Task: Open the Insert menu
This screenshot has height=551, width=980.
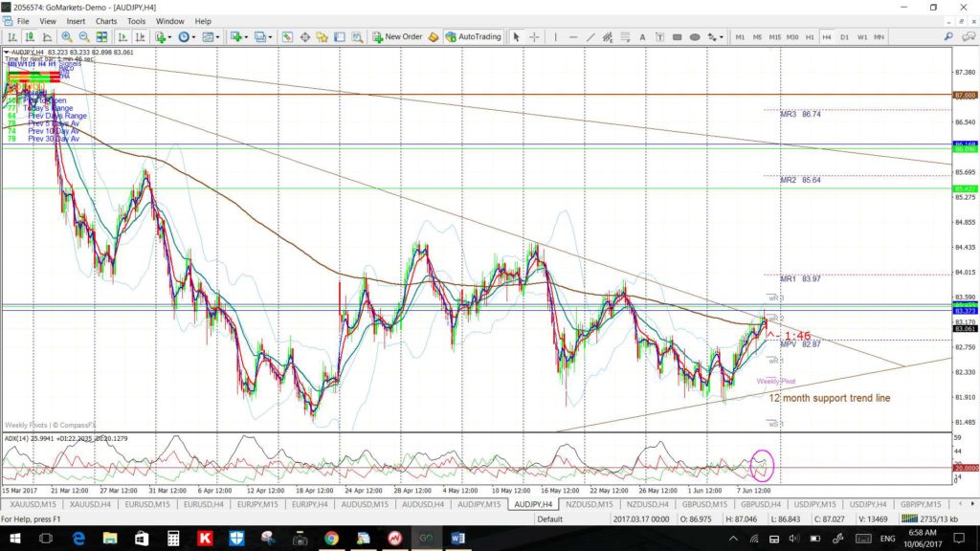Action: point(76,21)
